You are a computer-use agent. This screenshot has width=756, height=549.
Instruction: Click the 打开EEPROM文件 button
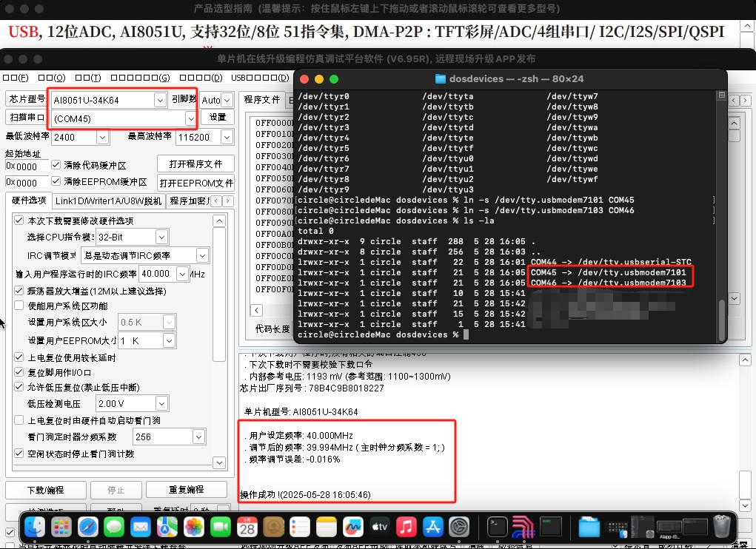pos(195,183)
